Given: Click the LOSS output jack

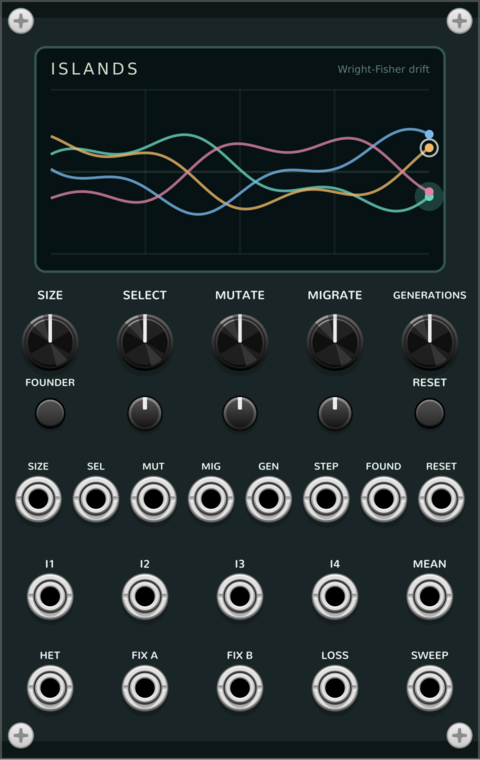Looking at the screenshot, I should click(x=335, y=688).
